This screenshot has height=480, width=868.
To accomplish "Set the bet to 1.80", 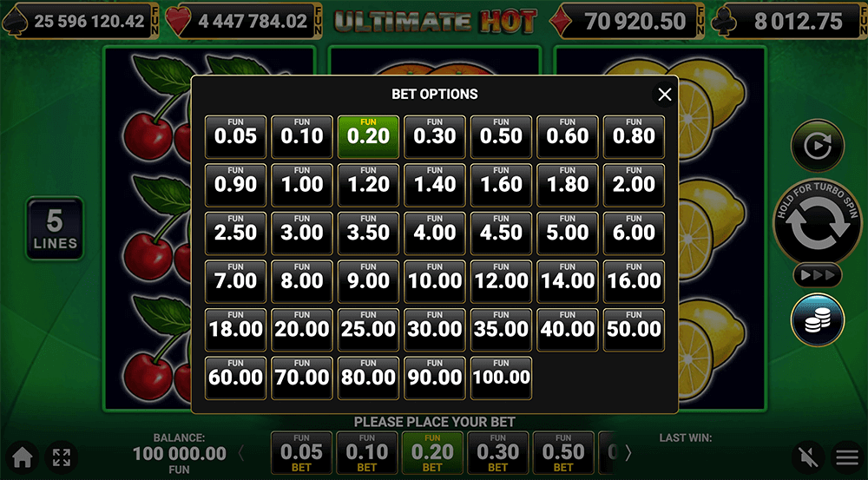I will [568, 186].
